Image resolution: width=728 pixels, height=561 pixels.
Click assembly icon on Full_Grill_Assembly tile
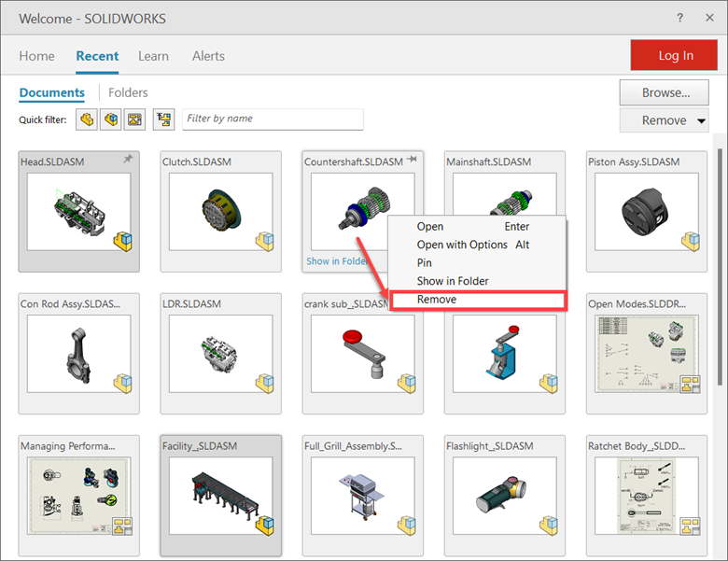(x=407, y=526)
